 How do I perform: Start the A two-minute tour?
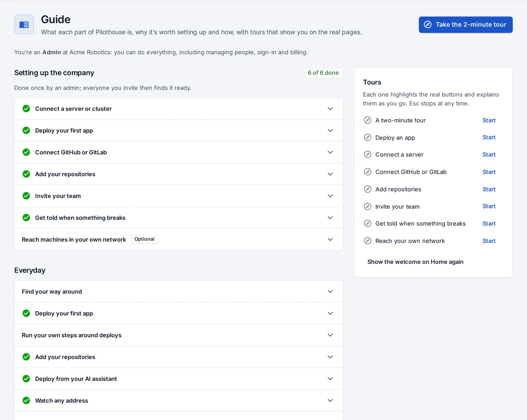click(x=489, y=120)
